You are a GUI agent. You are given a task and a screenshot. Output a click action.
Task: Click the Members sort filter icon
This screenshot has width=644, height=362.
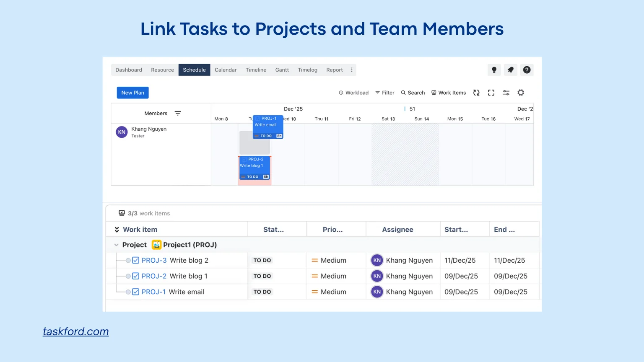tap(178, 114)
